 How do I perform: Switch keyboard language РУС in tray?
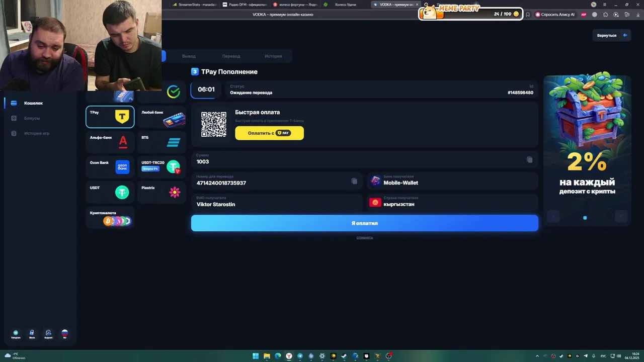click(x=603, y=356)
